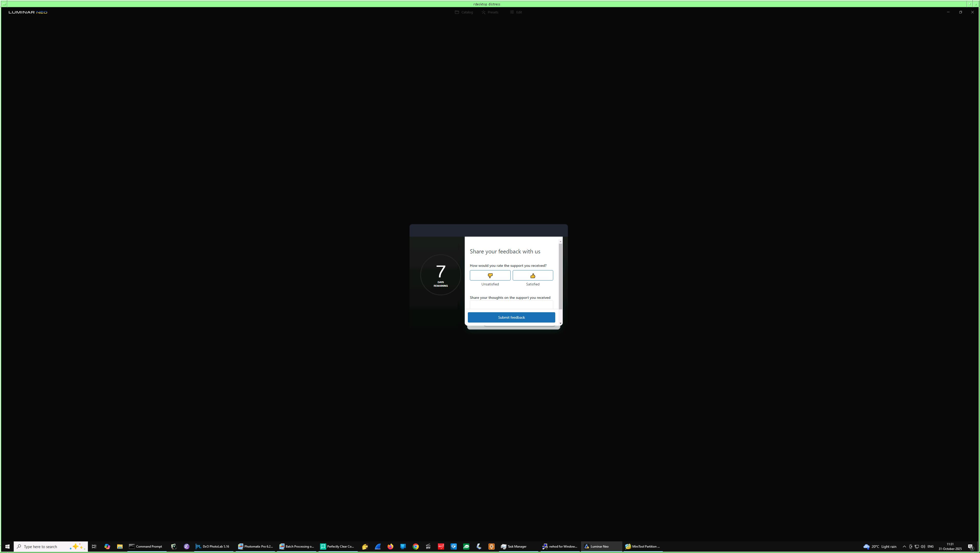This screenshot has width=980, height=553.
Task: Open the clock showing 11:31
Action: pyautogui.click(x=950, y=547)
